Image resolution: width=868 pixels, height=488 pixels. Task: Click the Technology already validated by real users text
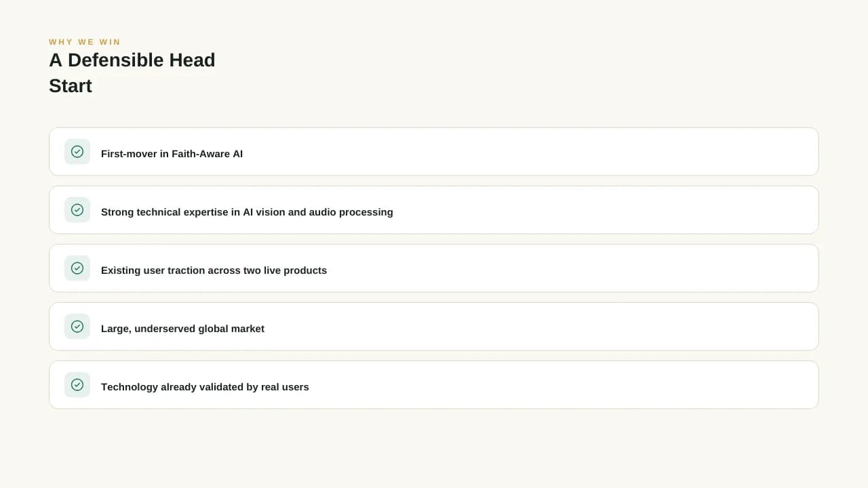pos(205,387)
